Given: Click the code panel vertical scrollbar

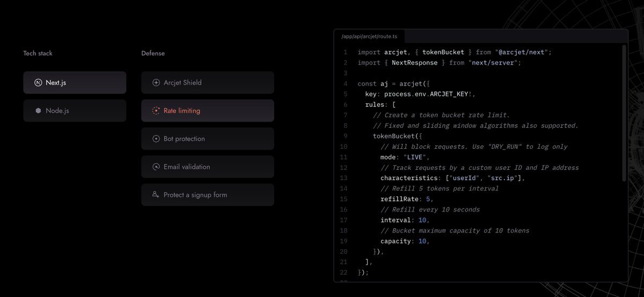Looking at the screenshot, I should (x=624, y=113).
